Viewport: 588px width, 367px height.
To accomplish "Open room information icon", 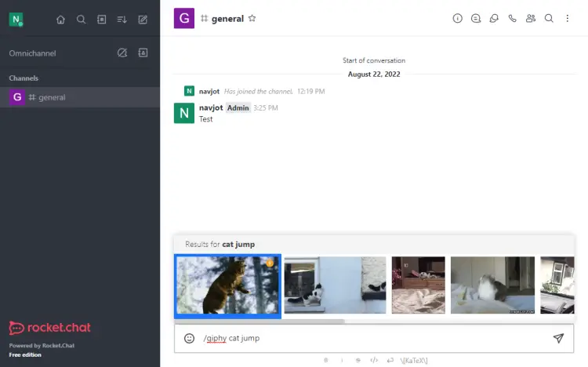I will click(x=458, y=19).
